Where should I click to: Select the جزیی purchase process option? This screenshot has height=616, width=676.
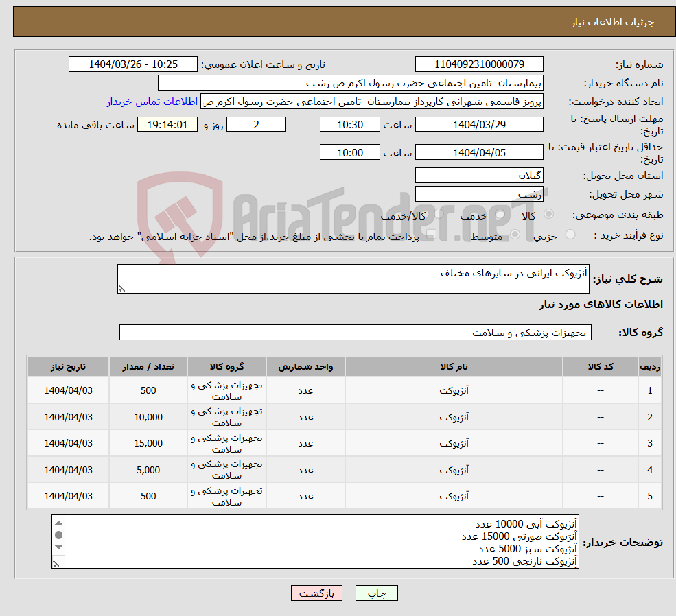point(570,234)
